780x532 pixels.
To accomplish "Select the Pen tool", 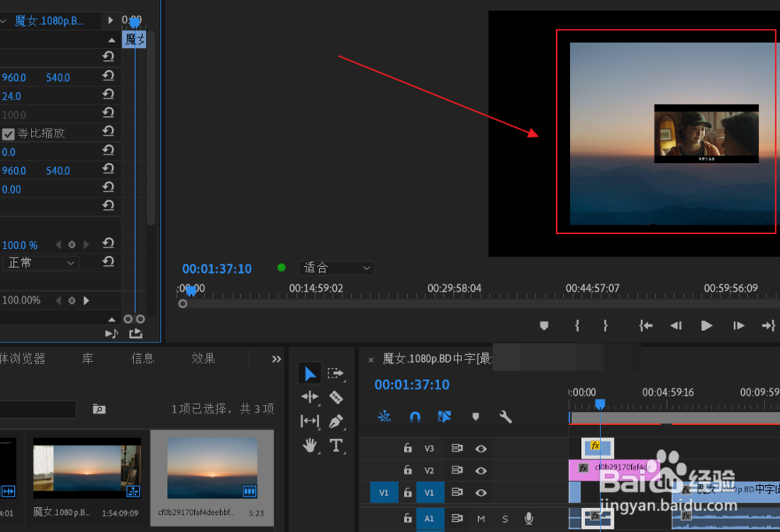I will [x=335, y=421].
